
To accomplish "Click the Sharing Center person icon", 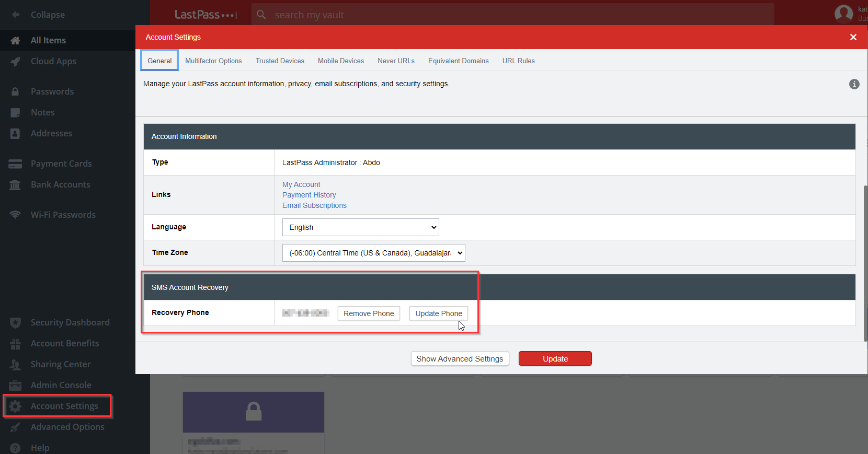I will click(15, 364).
